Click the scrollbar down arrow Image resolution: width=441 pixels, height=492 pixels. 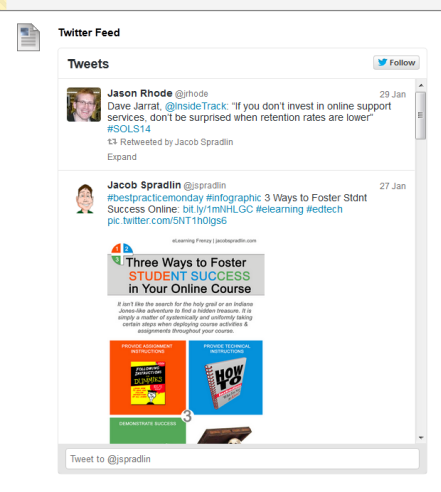click(x=421, y=438)
